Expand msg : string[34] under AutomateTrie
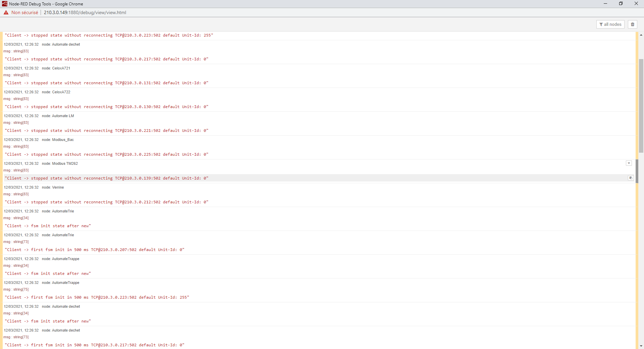 (x=16, y=218)
